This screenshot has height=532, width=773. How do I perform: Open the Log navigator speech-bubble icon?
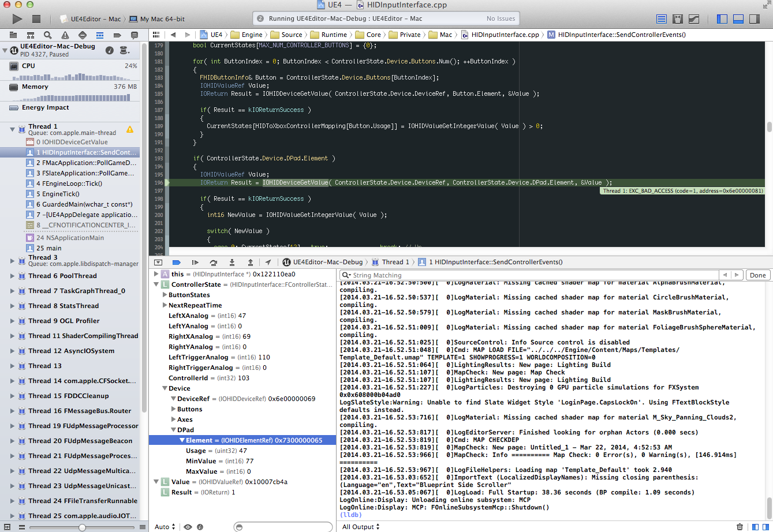(134, 35)
